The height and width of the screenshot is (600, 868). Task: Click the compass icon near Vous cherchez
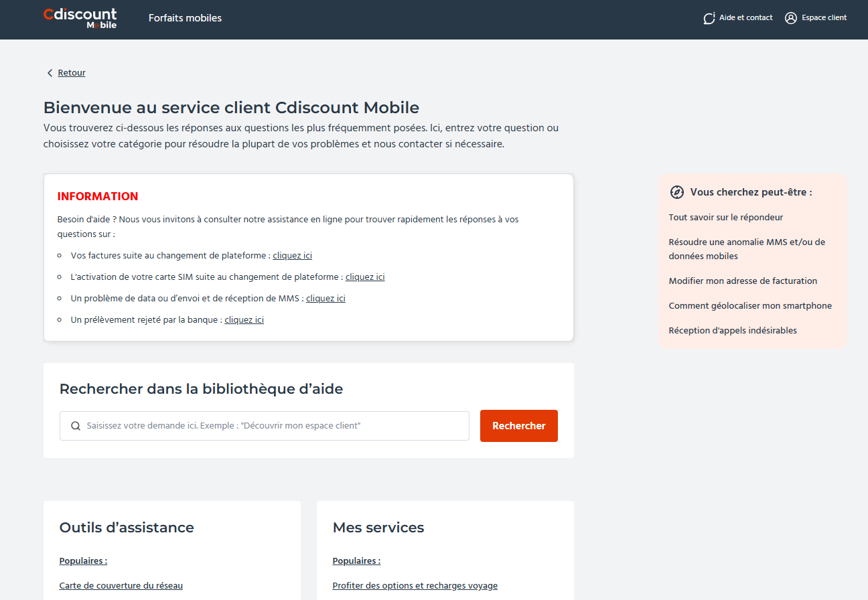tap(677, 192)
